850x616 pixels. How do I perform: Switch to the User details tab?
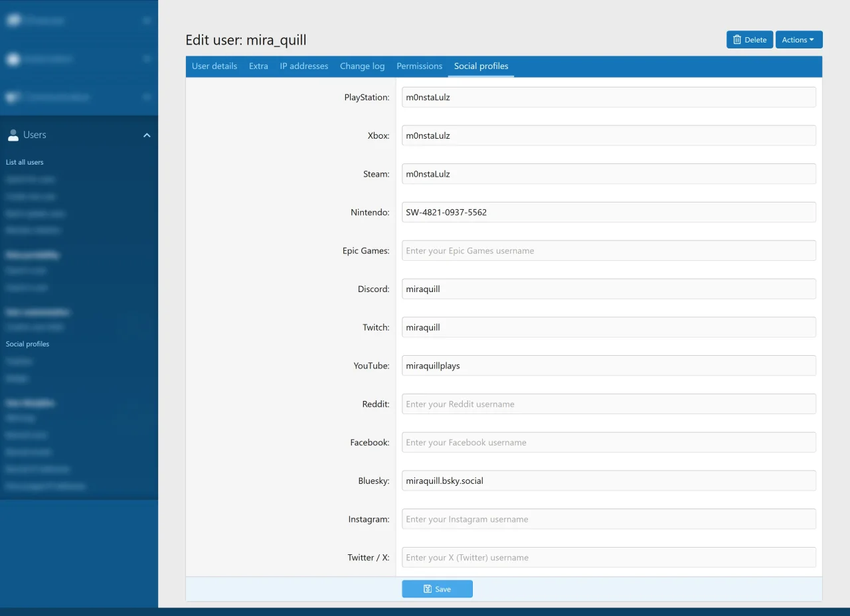[214, 66]
